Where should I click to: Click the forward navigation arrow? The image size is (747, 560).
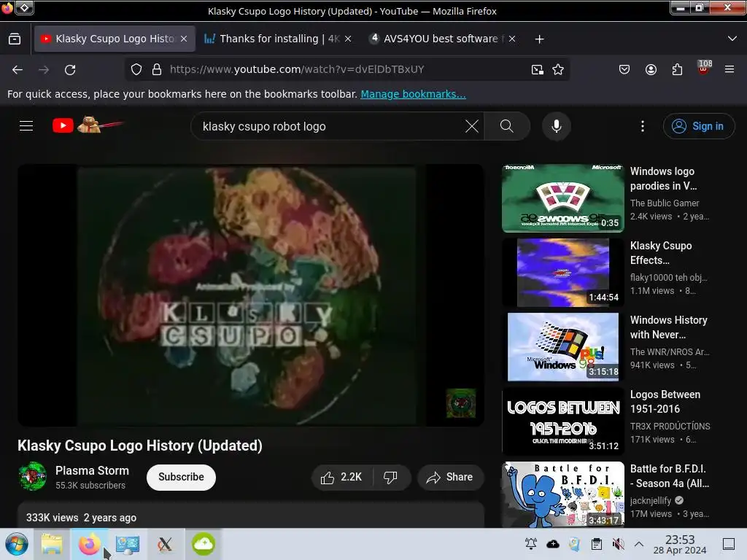(44, 69)
